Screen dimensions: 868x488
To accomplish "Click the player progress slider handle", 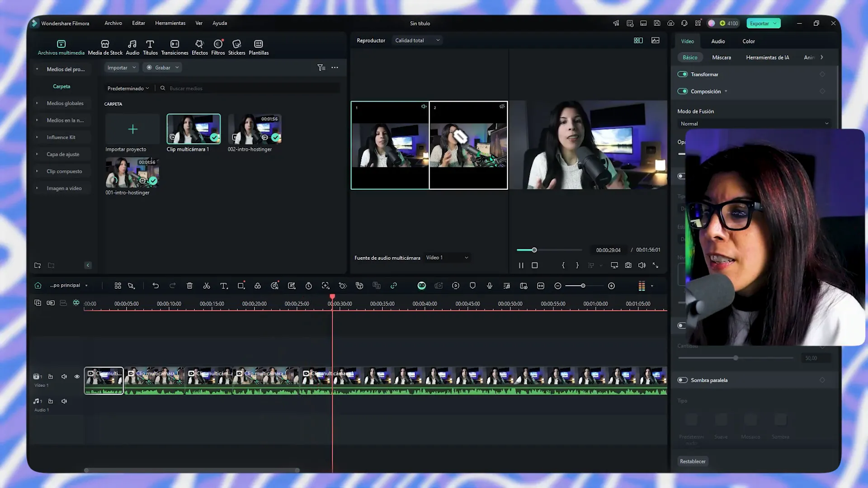I will [534, 250].
